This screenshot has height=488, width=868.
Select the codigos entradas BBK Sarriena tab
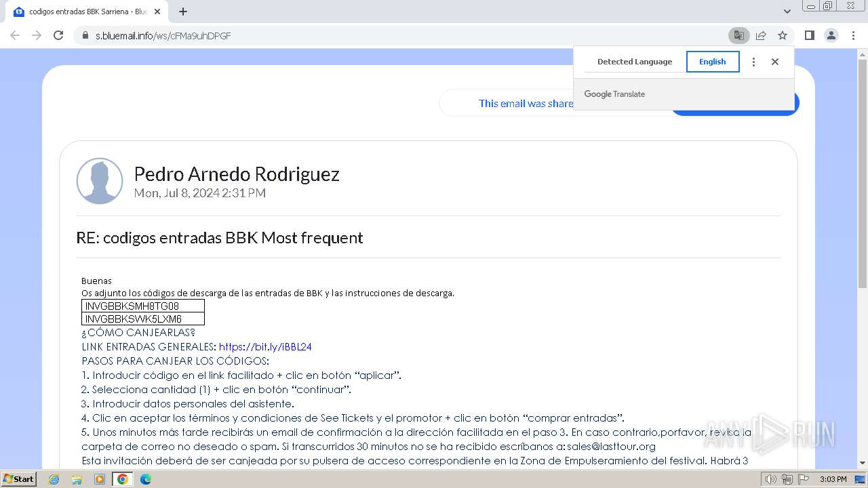(87, 12)
